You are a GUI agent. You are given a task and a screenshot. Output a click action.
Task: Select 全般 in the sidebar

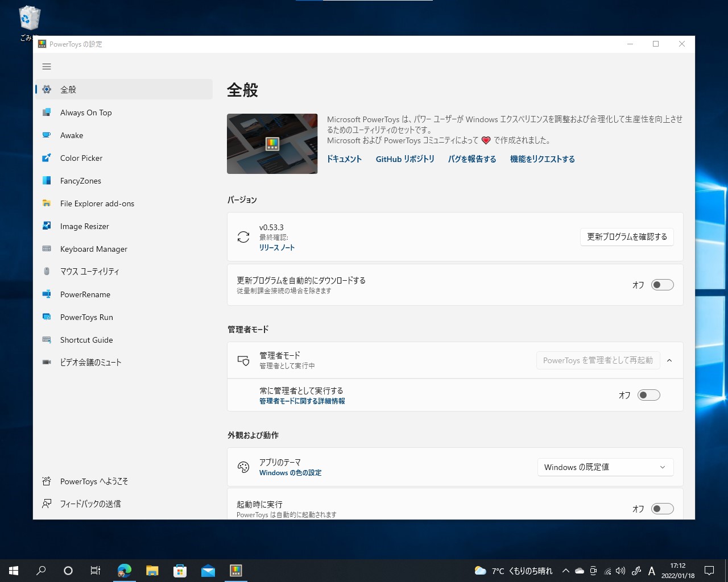pyautogui.click(x=124, y=89)
